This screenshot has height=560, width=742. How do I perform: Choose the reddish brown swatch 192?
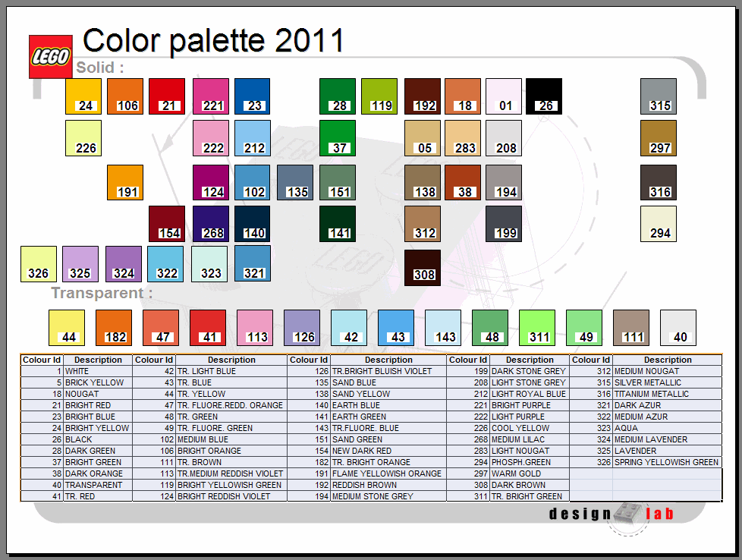tap(423, 96)
